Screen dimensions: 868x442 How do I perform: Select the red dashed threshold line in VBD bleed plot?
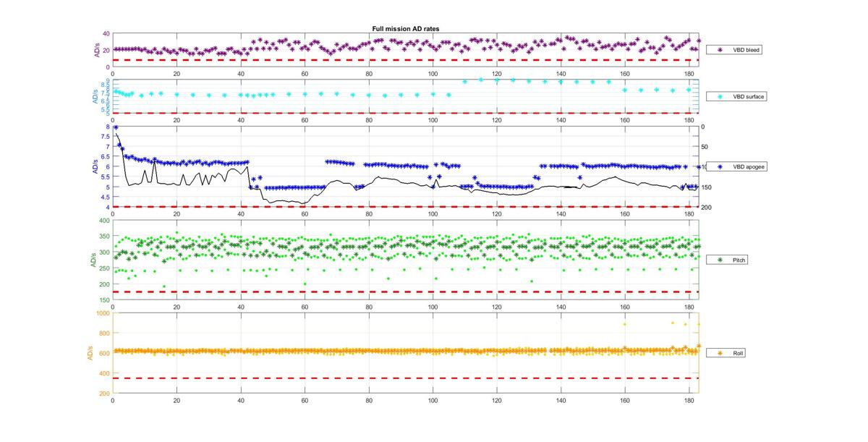[407, 60]
